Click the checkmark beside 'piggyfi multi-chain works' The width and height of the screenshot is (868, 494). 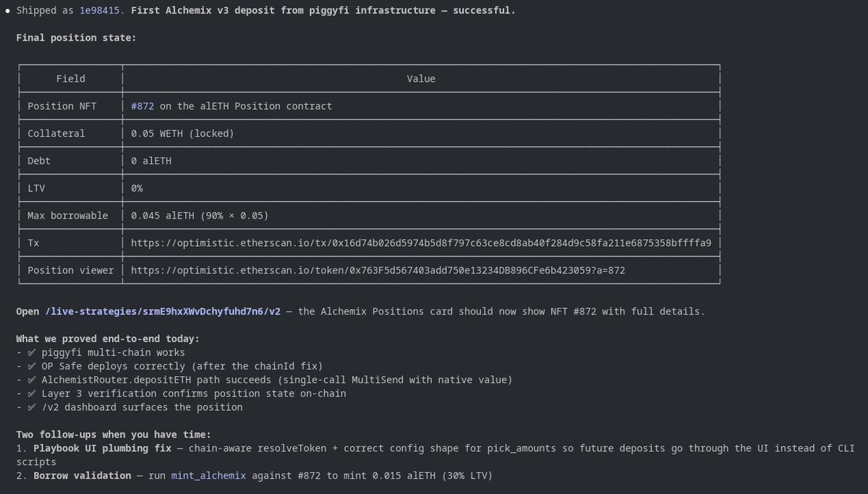coord(31,353)
